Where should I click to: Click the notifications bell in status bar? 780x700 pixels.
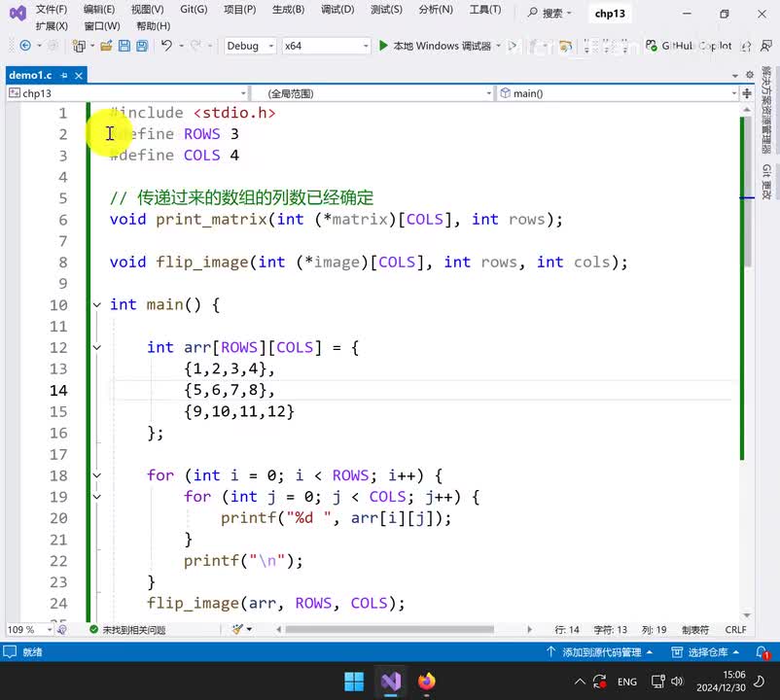762,651
